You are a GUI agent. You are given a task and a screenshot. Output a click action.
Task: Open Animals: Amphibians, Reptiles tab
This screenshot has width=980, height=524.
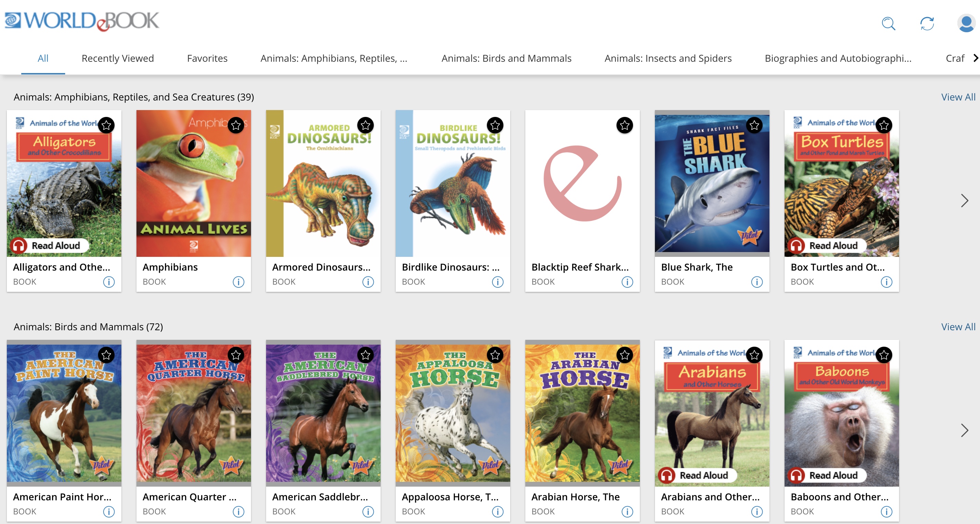[x=334, y=58]
